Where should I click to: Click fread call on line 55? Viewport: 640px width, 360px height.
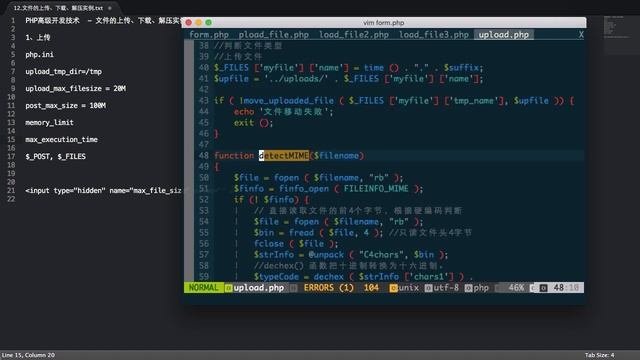pos(301,233)
